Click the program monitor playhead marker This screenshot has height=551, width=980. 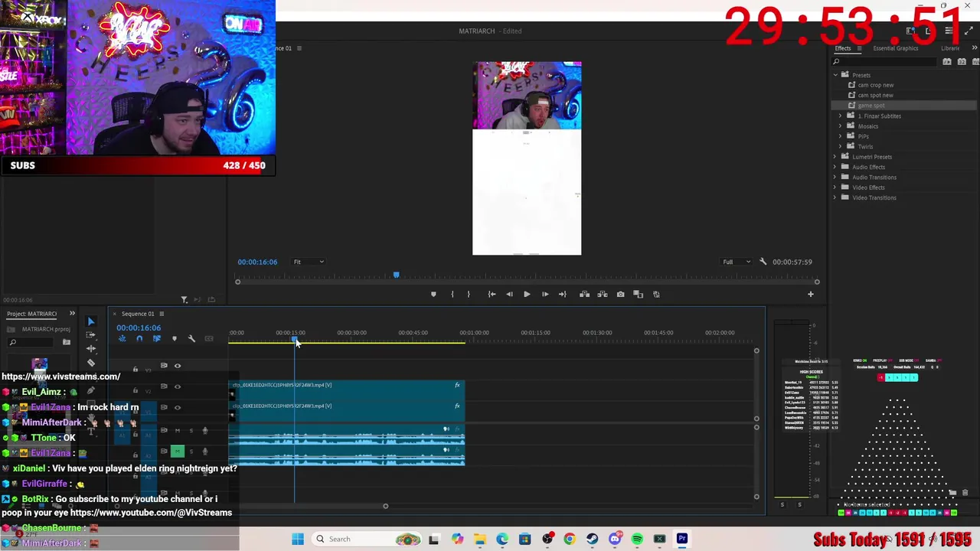(x=396, y=275)
